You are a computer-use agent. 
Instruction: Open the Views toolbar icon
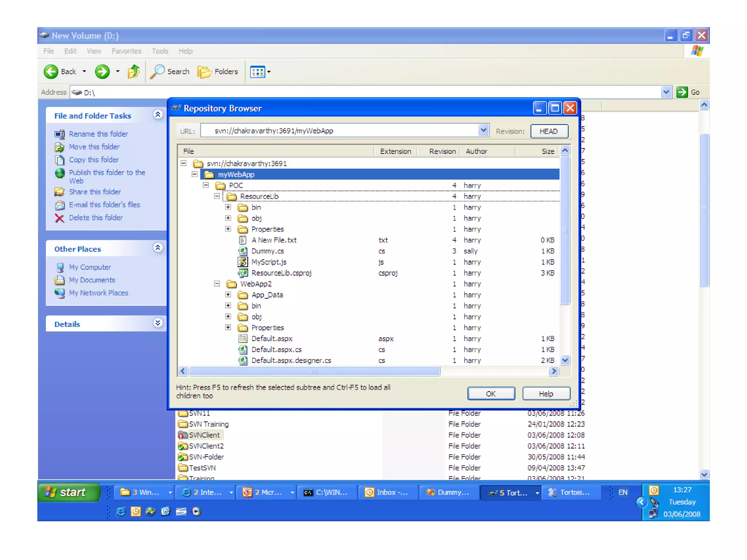pos(258,72)
